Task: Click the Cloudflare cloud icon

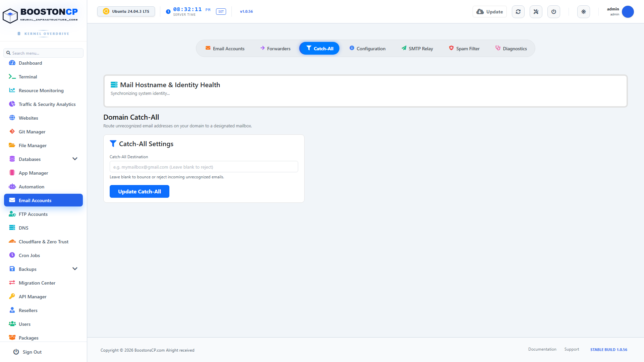Action: (x=12, y=242)
